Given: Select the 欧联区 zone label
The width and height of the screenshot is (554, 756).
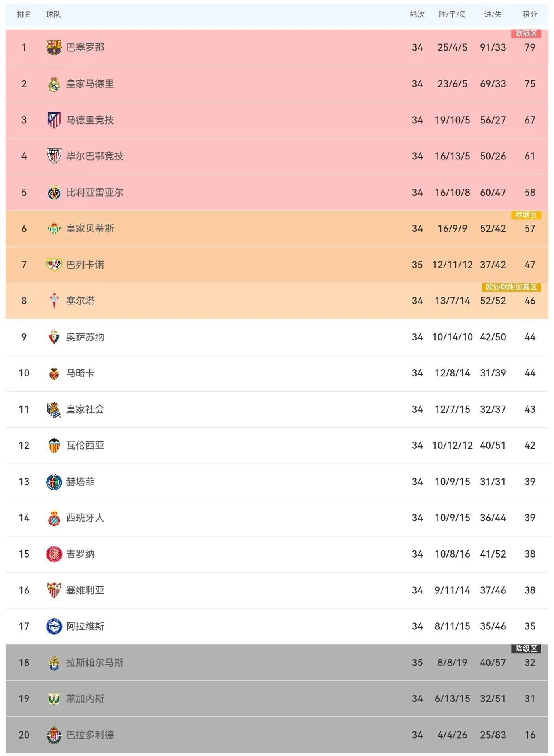Looking at the screenshot, I should (526, 215).
